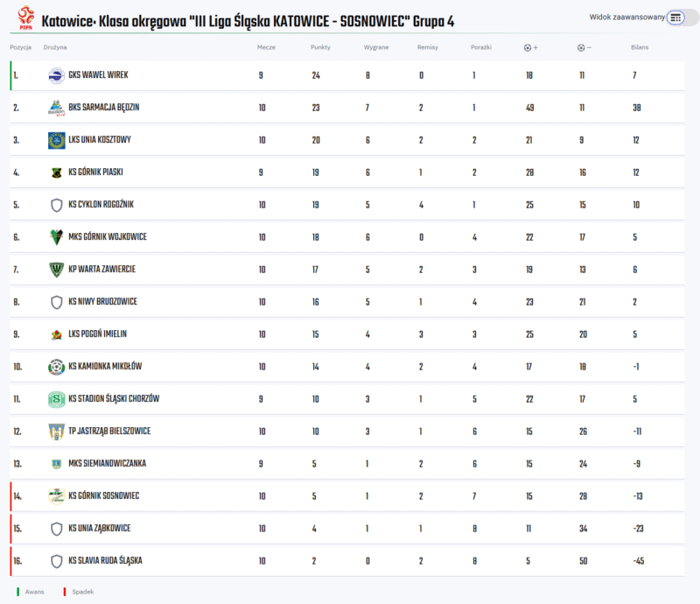Viewport: 700px width, 604px height.
Task: Select the KS Niwy Brudzowice team name
Action: (x=102, y=302)
